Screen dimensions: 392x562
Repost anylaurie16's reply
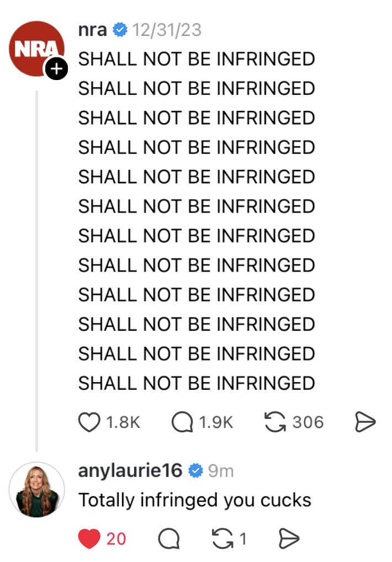point(222,538)
